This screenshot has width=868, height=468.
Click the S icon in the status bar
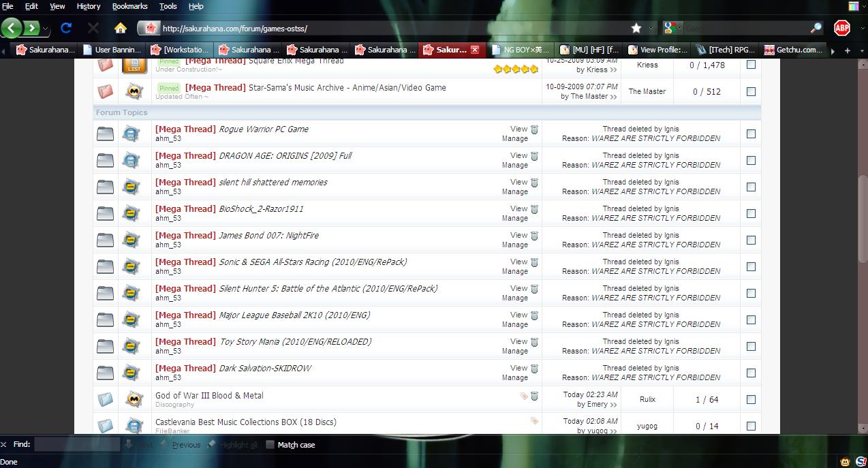pos(861,461)
